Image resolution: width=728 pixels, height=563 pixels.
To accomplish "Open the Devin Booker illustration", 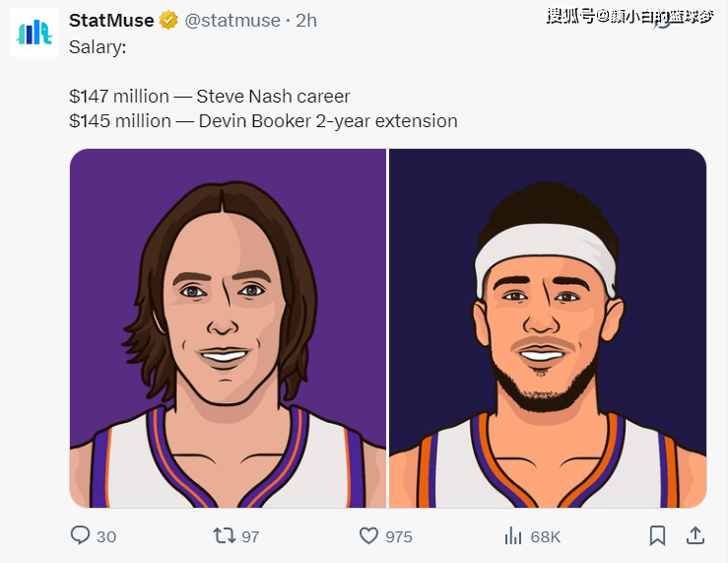I will point(548,328).
